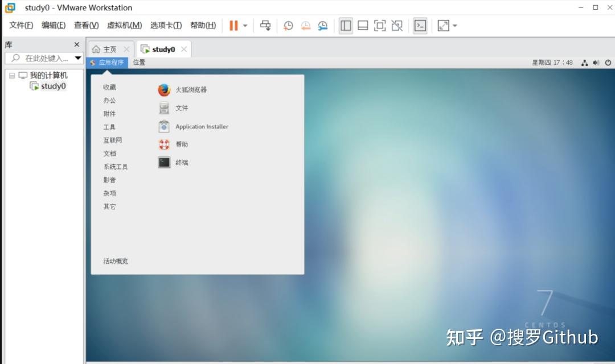The image size is (615, 364).
Task: Click the 应用程序 menu in CentOS panel
Action: 107,63
